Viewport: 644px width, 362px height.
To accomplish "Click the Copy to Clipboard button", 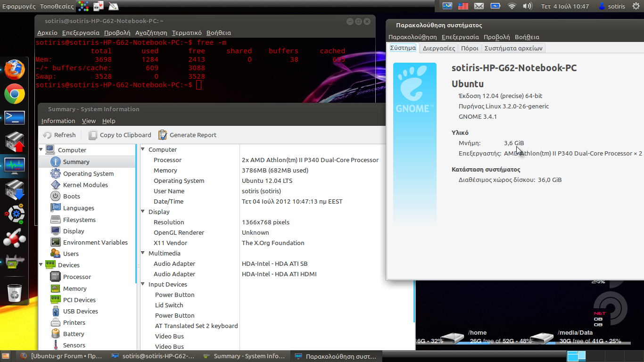I will [x=120, y=135].
